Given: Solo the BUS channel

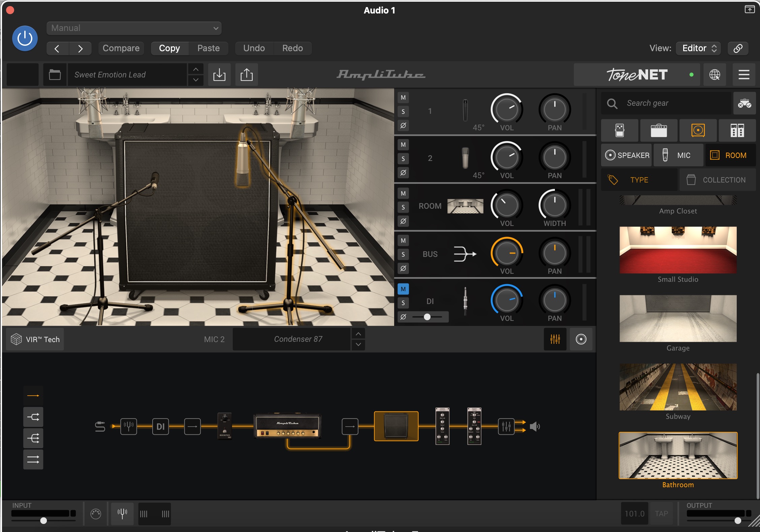Looking at the screenshot, I should pos(403,254).
